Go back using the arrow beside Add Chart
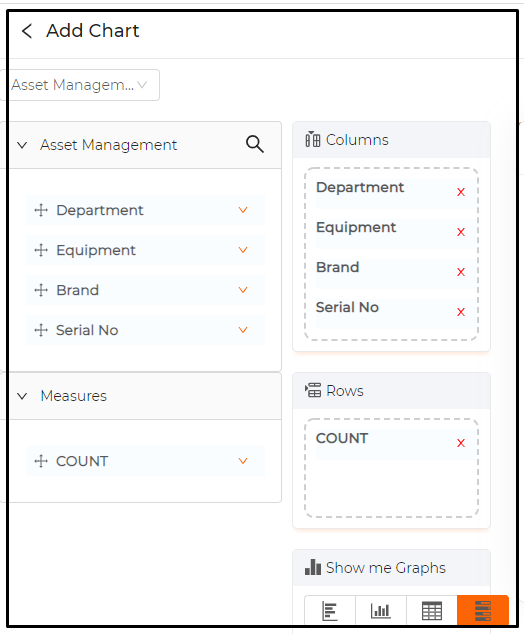Viewport: 524px width, 634px height. pos(27,31)
